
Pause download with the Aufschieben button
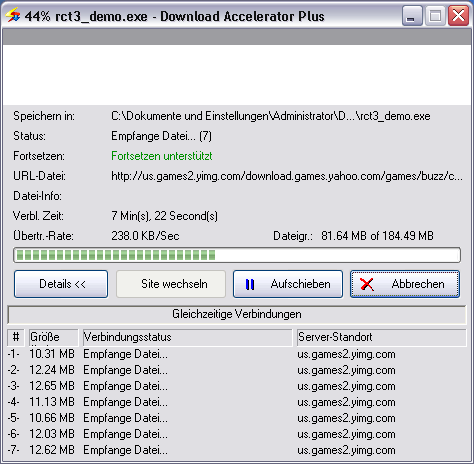tap(288, 284)
